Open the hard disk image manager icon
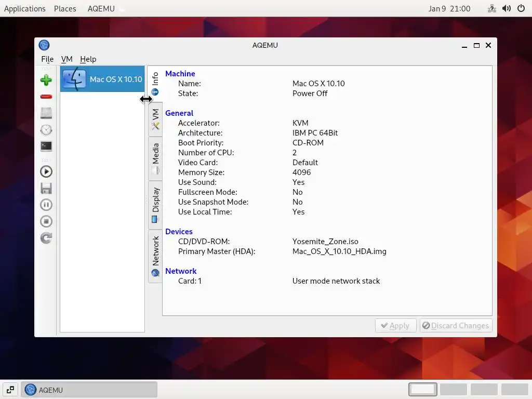This screenshot has width=532, height=399. (46, 113)
